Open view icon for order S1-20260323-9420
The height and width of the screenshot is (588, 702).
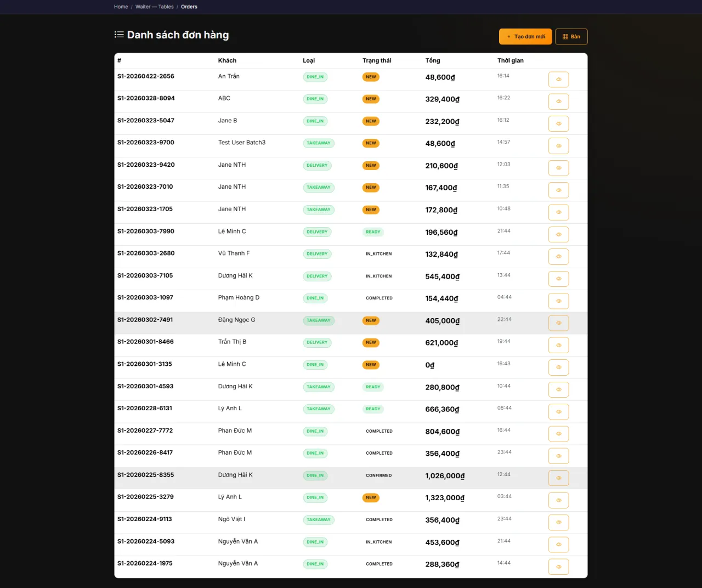click(558, 168)
